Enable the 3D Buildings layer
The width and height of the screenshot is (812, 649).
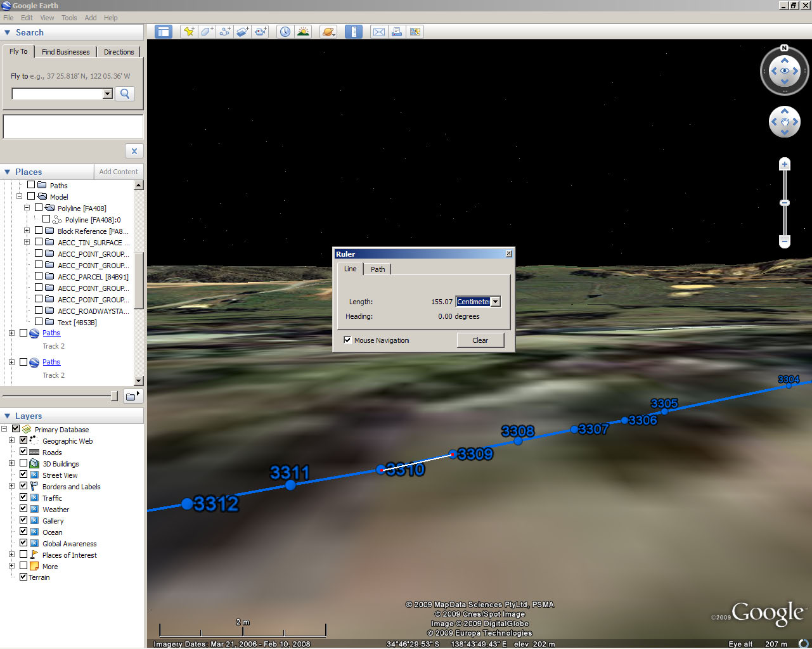click(x=23, y=463)
